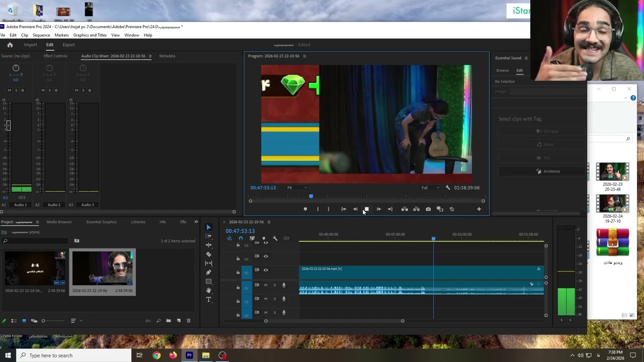
Task: Open the Project panel menu icon
Action: tap(37, 222)
